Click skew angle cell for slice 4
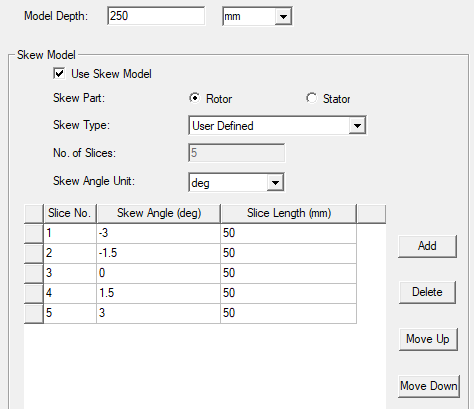 [159, 293]
